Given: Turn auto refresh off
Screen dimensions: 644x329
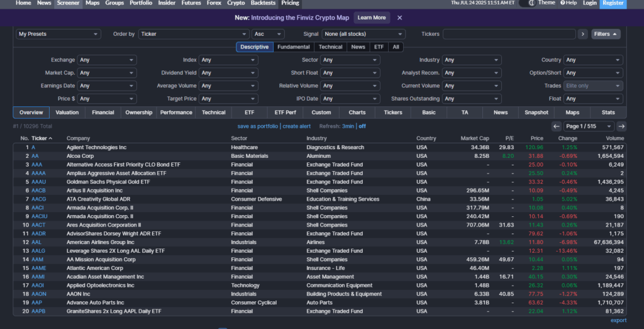Looking at the screenshot, I should pos(362,126).
